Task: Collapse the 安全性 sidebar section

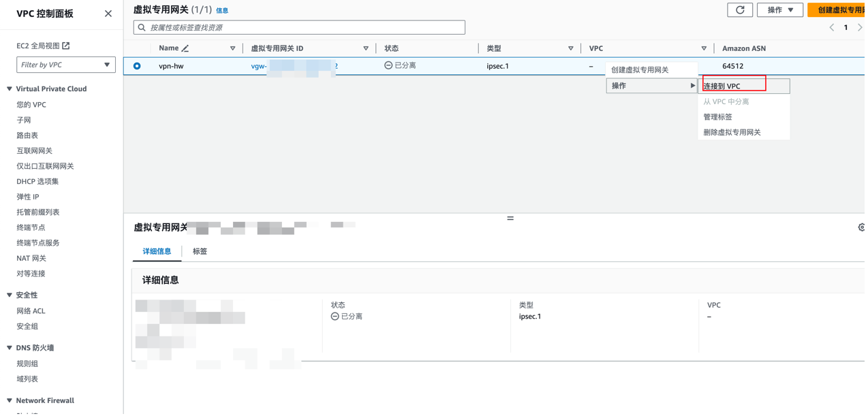Action: click(10, 295)
